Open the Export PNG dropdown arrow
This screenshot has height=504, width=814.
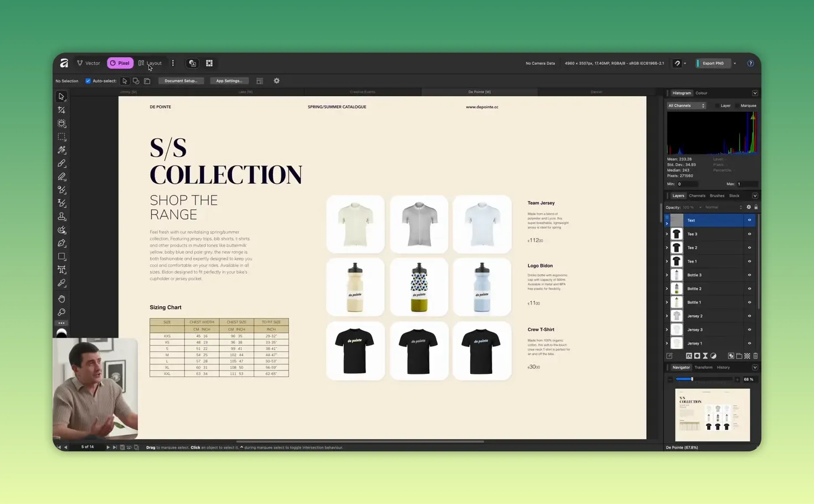click(x=735, y=63)
